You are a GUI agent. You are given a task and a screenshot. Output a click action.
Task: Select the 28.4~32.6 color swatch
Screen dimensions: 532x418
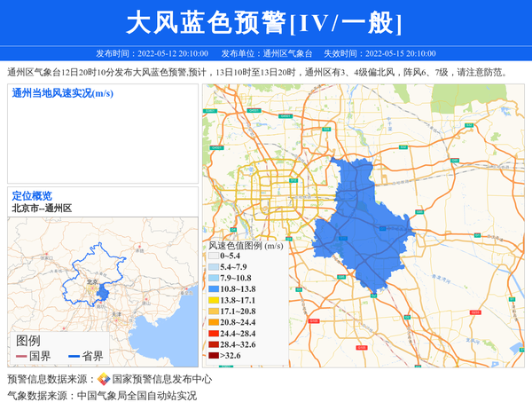(214, 344)
